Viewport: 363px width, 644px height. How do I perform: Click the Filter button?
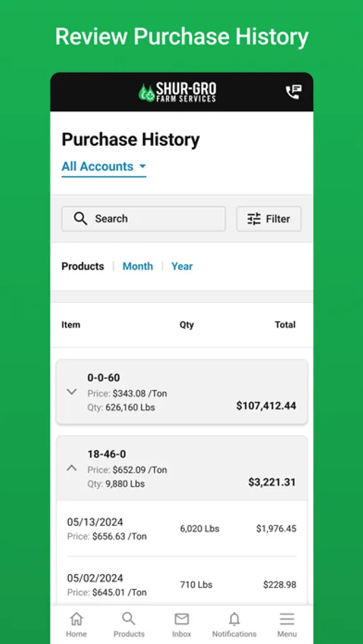pyautogui.click(x=269, y=219)
